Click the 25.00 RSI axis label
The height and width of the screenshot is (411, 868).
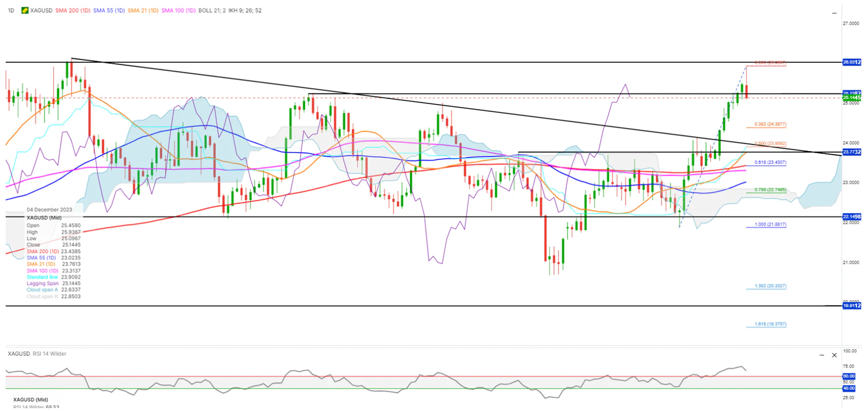tap(849, 398)
